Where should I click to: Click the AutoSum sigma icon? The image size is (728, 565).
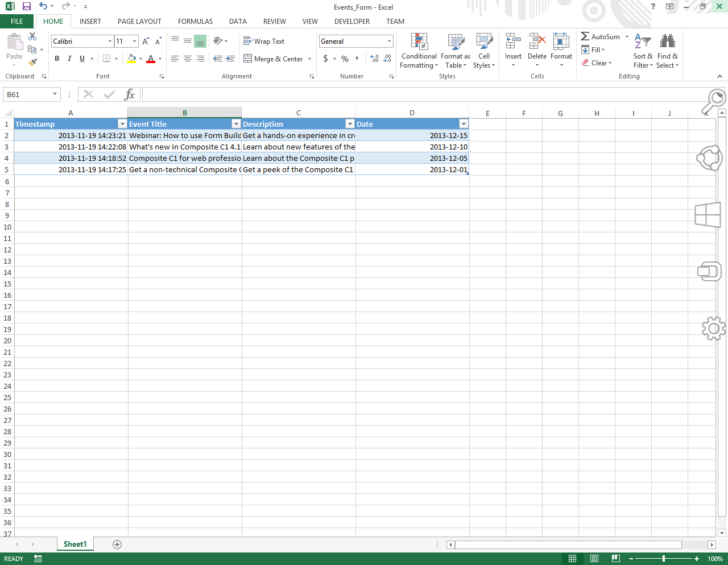tap(585, 36)
